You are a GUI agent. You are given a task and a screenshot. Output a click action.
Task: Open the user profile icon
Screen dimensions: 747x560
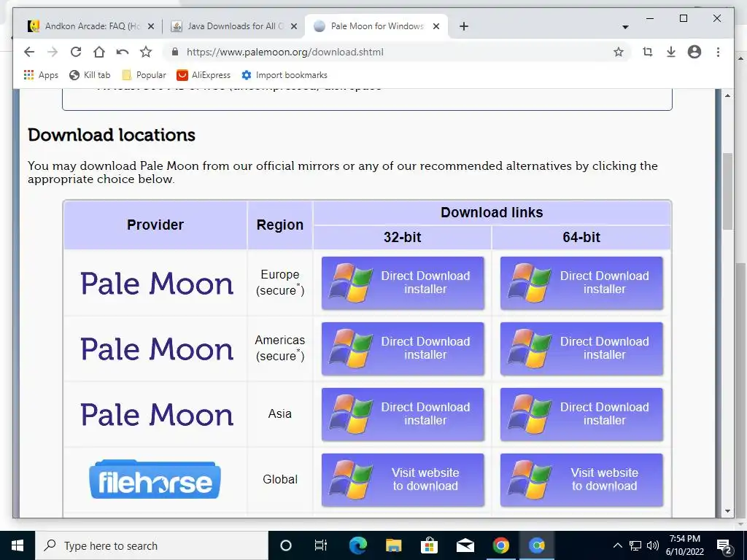(694, 52)
